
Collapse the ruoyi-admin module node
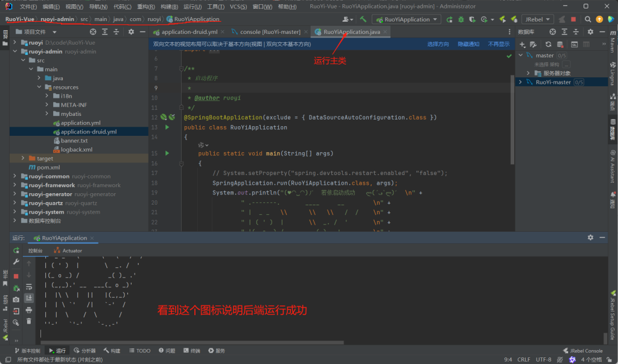coord(15,51)
